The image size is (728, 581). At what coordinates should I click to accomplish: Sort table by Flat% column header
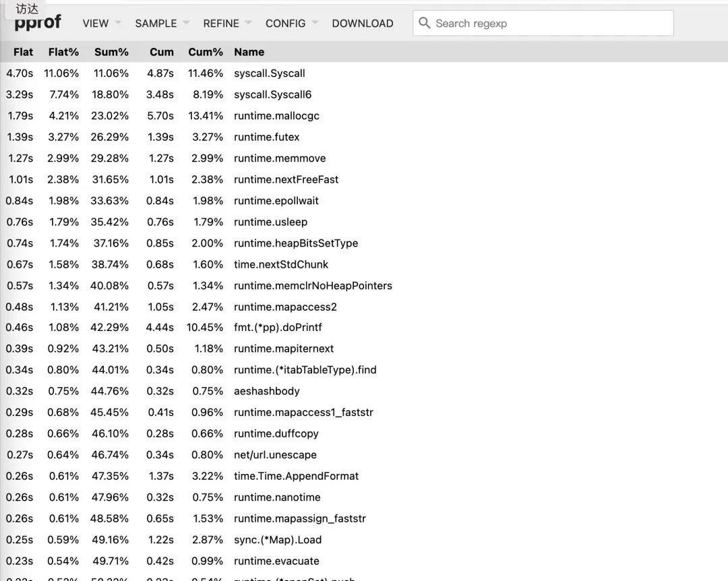[x=63, y=52]
